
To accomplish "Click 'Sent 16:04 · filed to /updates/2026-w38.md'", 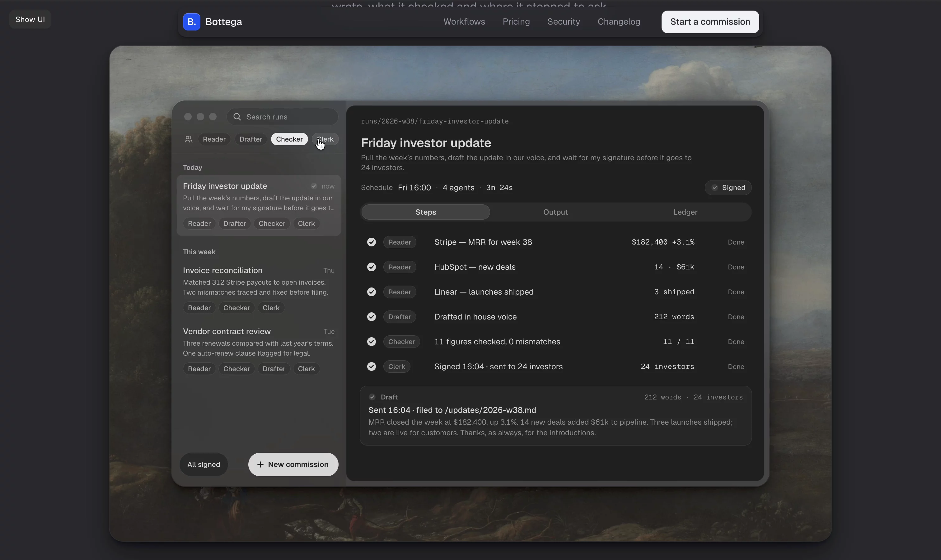I will pos(452,410).
